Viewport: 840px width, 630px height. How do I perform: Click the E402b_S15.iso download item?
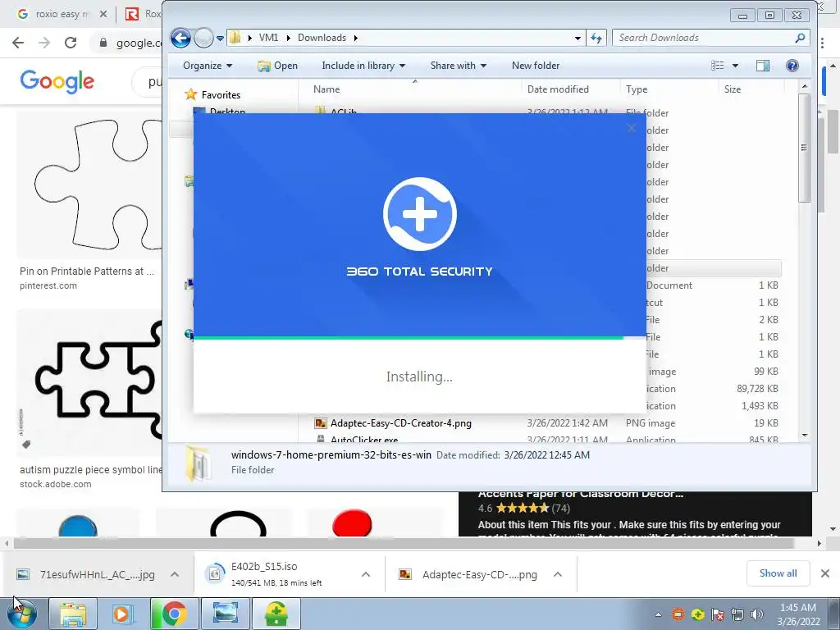tap(276, 573)
